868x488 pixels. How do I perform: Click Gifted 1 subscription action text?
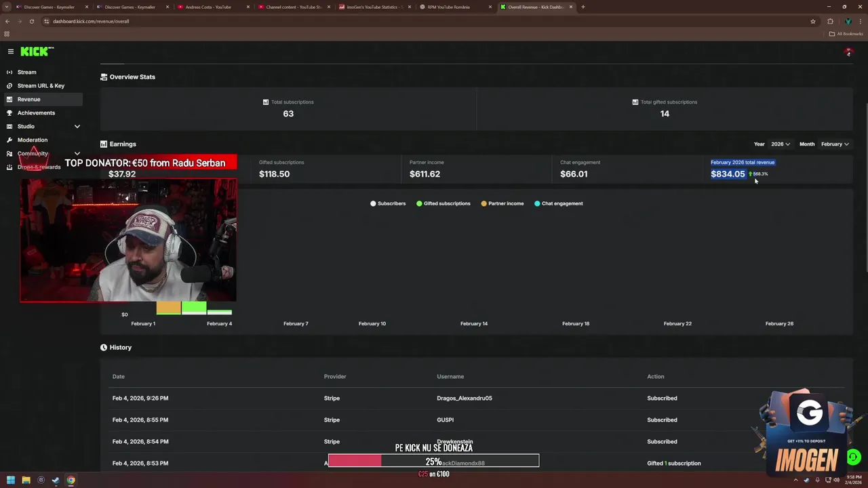(674, 463)
